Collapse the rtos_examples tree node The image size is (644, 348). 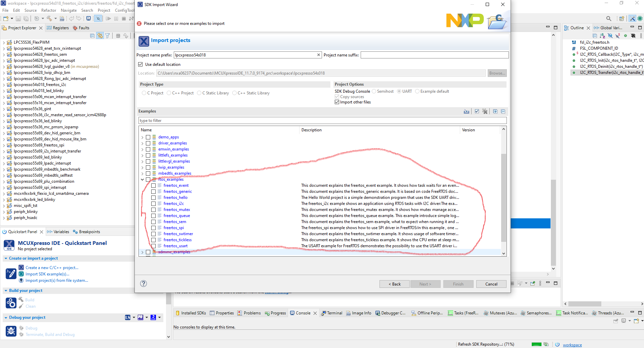(x=142, y=179)
